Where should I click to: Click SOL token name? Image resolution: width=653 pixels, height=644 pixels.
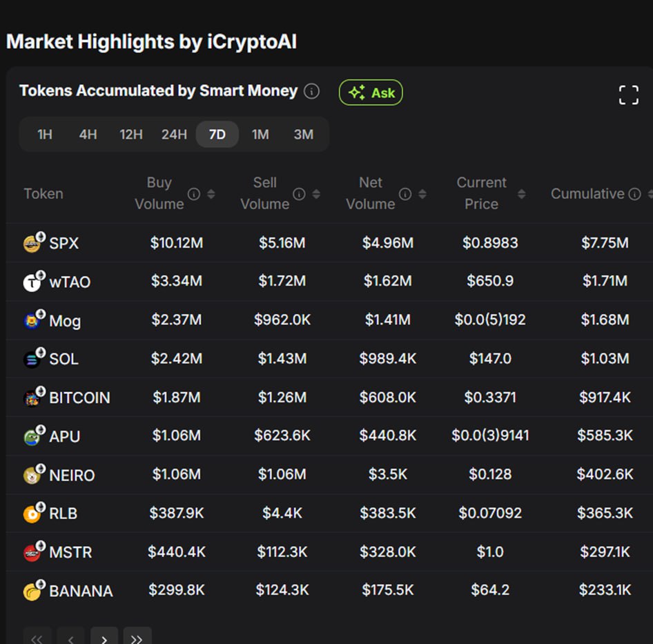point(64,359)
